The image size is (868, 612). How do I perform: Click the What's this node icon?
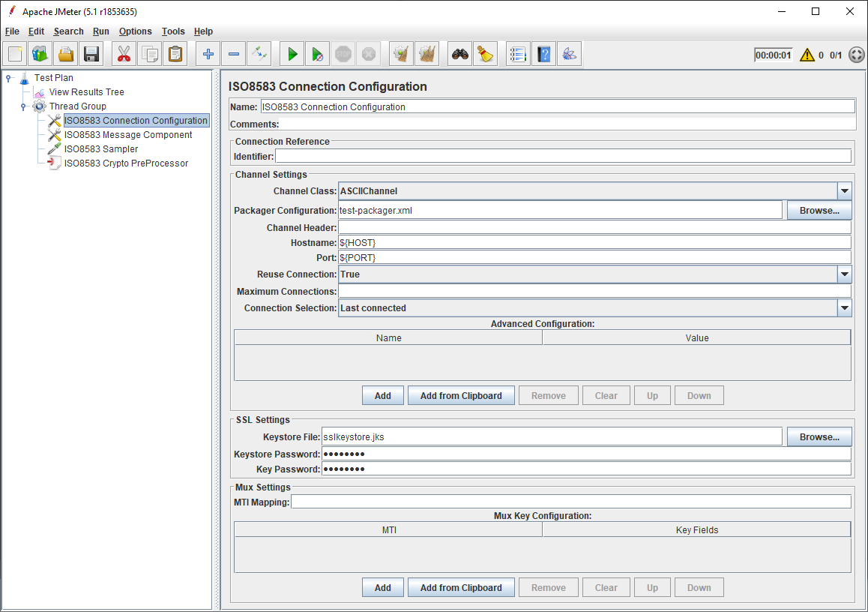[569, 54]
